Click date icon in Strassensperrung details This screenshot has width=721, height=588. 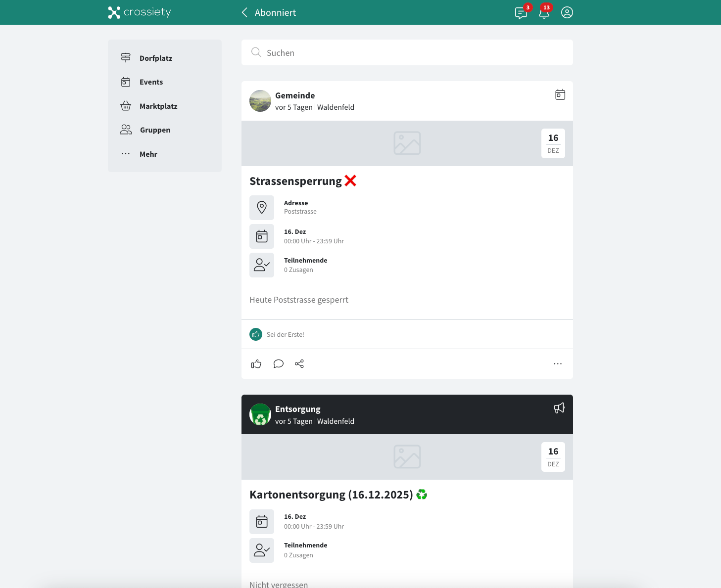click(x=262, y=236)
